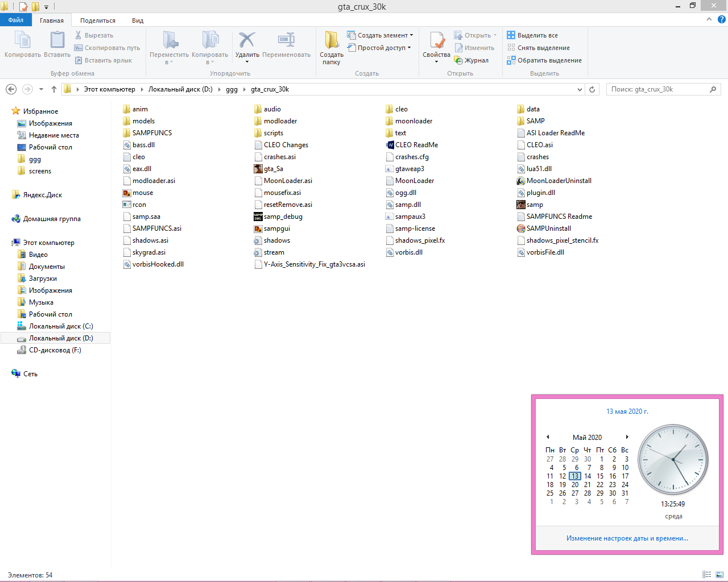Image resolution: width=728 pixels, height=582 pixels.
Task: Open date and time settings link
Action: tap(627, 538)
